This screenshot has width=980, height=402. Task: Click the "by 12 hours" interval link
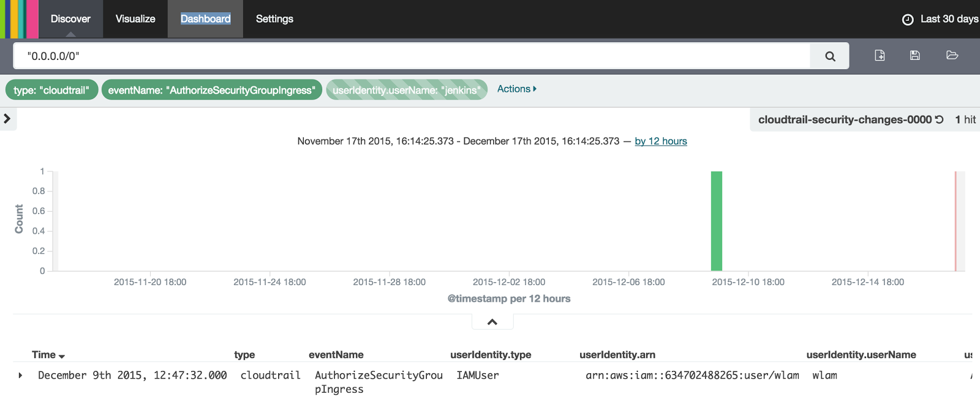661,141
